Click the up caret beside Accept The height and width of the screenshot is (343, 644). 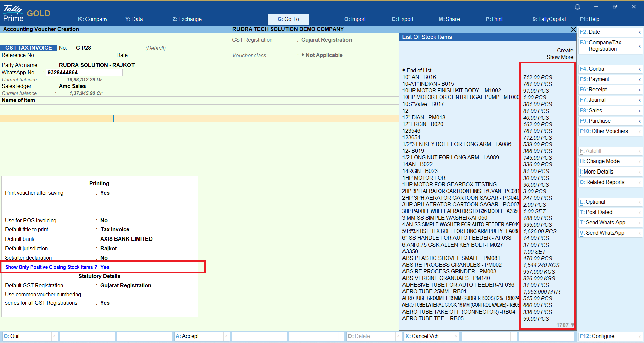(226, 336)
